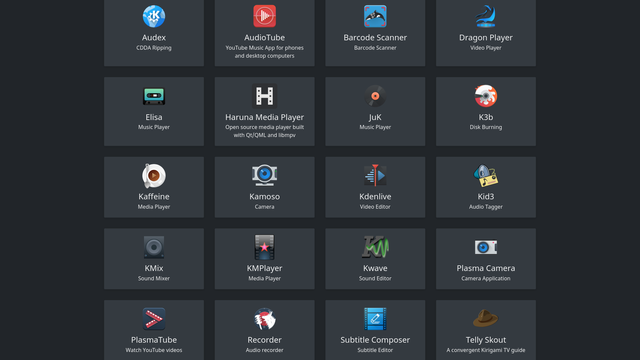Screen dimensions: 640x360
Task: Click the PlasmaTube icon
Action: click(154, 319)
